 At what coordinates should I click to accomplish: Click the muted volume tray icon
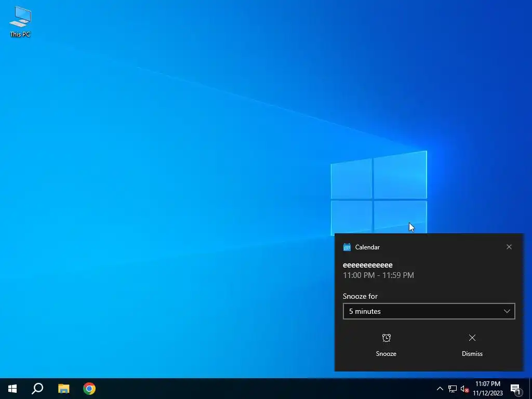(x=464, y=389)
